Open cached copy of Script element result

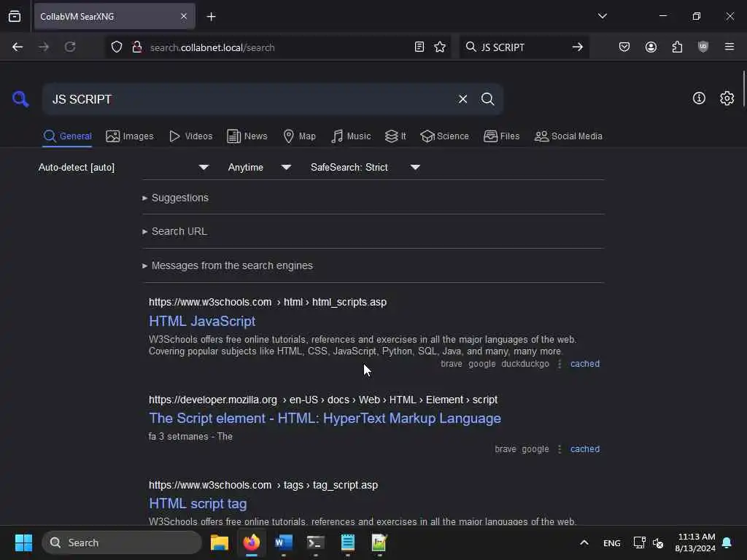(585, 449)
